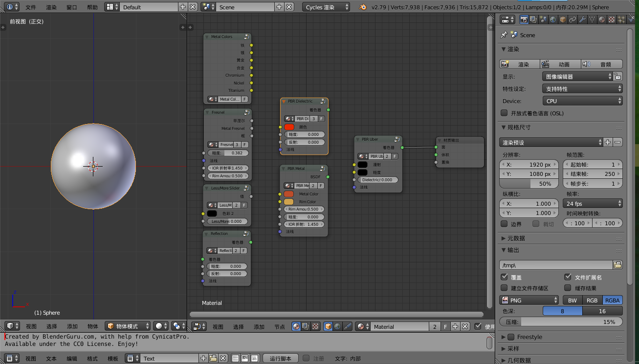Toggle the 缓存结果 cache result checkbox
Viewport: 639px width, 364px height.
pos(568,288)
